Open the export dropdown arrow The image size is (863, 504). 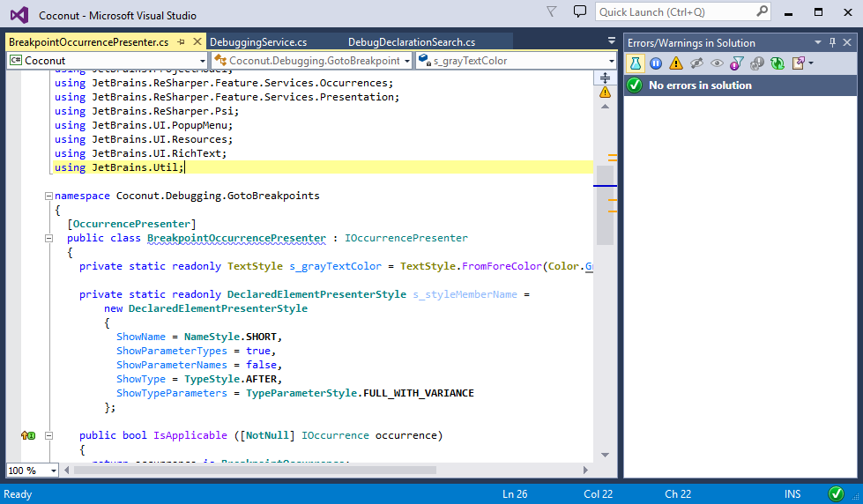[811, 63]
